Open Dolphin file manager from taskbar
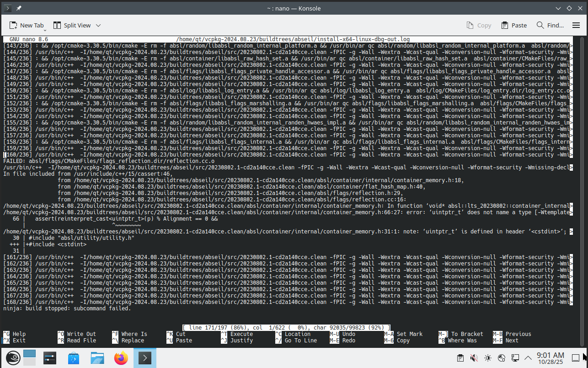This screenshot has width=588, height=368. tap(97, 357)
